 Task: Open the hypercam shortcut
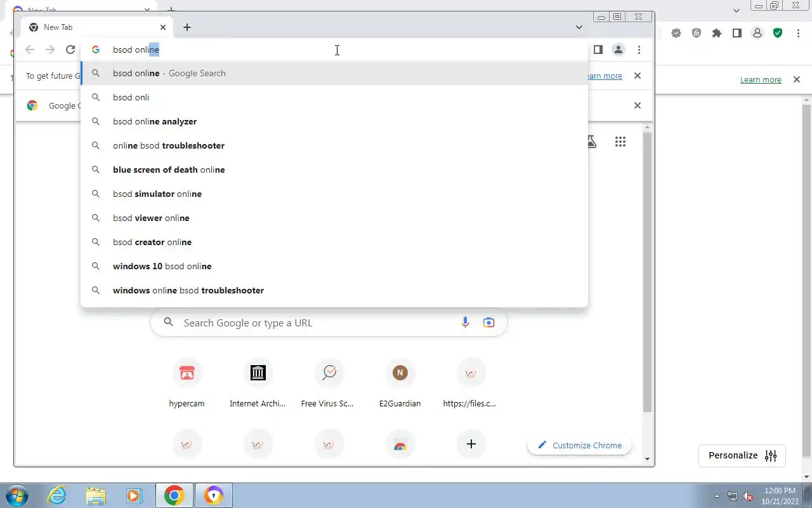click(x=187, y=383)
